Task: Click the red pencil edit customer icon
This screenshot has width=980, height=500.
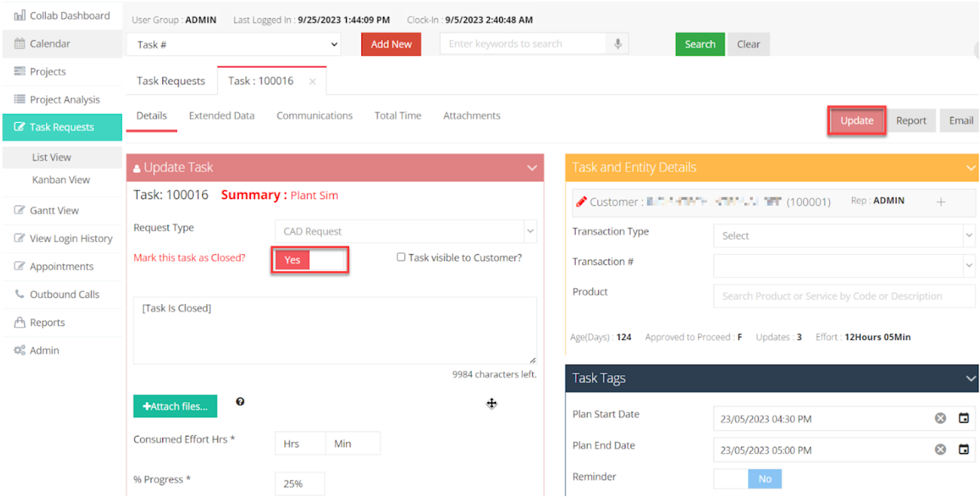Action: tap(580, 202)
